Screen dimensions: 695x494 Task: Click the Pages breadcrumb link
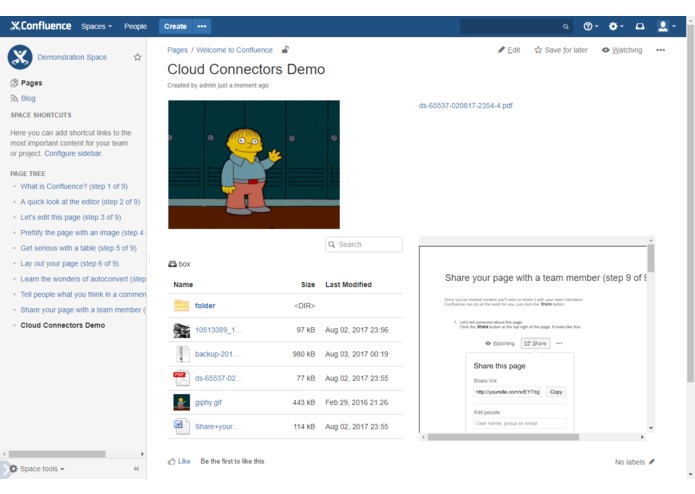(x=177, y=50)
